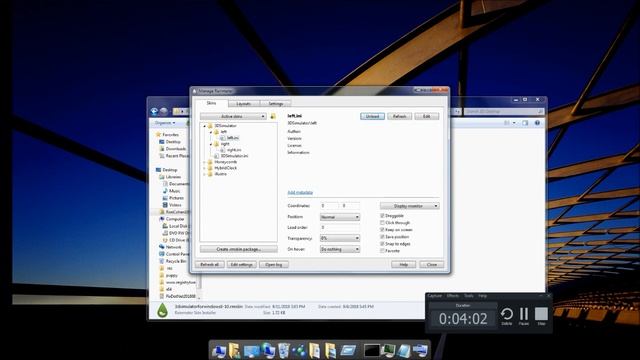Screen dimensions: 640x360
Task: Click the Load order input field
Action: 340,227
